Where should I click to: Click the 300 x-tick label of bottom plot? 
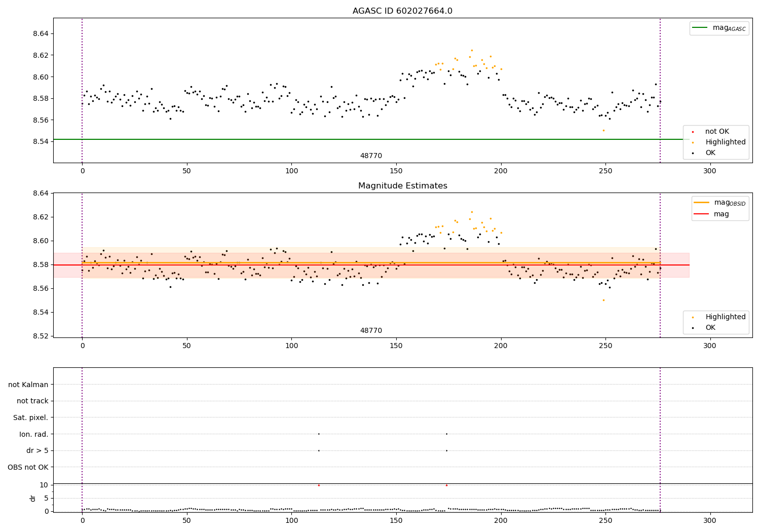coord(710,521)
